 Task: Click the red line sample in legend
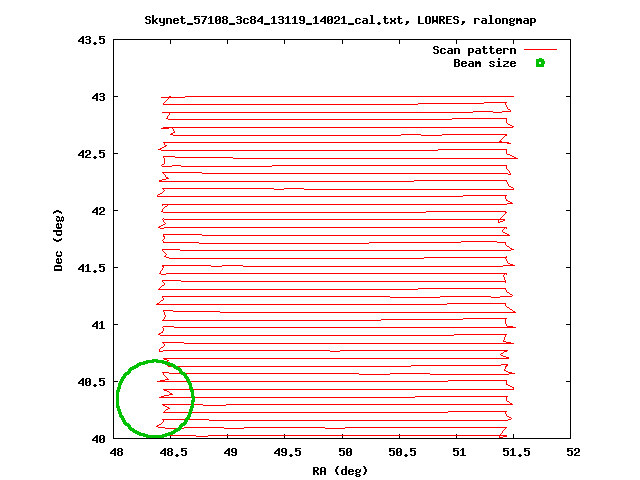pos(540,50)
